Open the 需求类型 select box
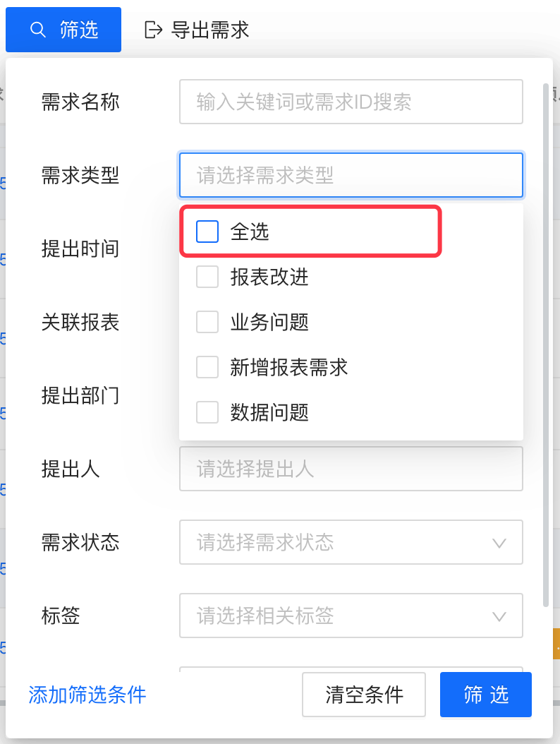 point(351,175)
